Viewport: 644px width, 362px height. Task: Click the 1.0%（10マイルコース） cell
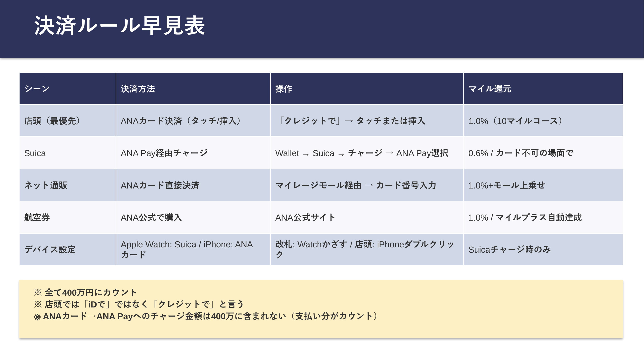[x=516, y=121]
